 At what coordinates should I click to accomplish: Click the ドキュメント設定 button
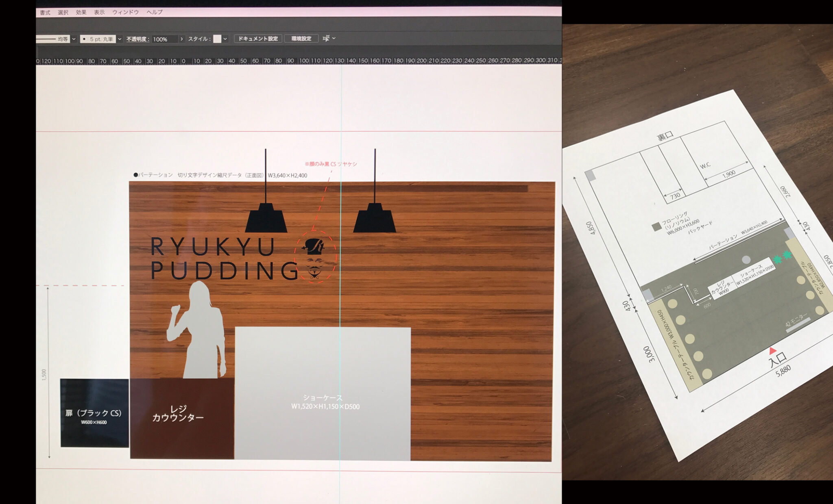click(x=258, y=39)
